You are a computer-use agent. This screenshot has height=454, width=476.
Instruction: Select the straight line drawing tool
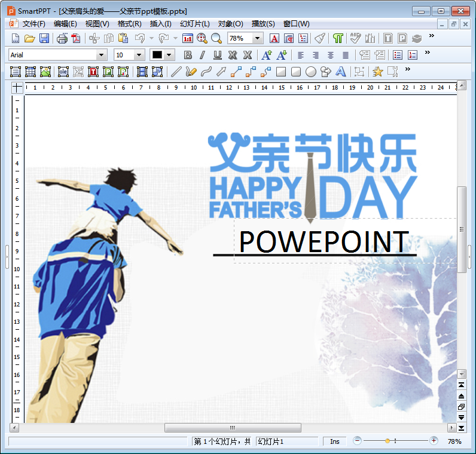pyautogui.click(x=176, y=72)
